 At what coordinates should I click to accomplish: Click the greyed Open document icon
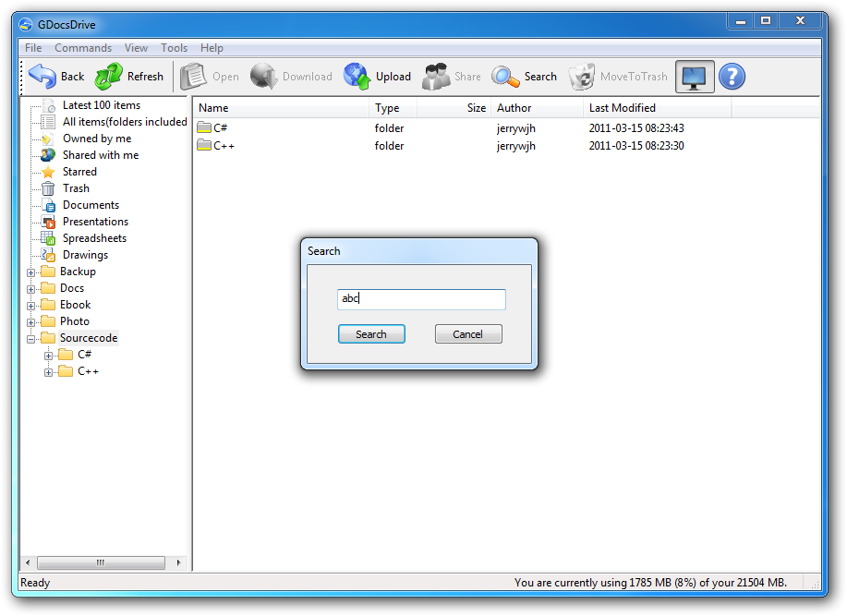coord(193,76)
